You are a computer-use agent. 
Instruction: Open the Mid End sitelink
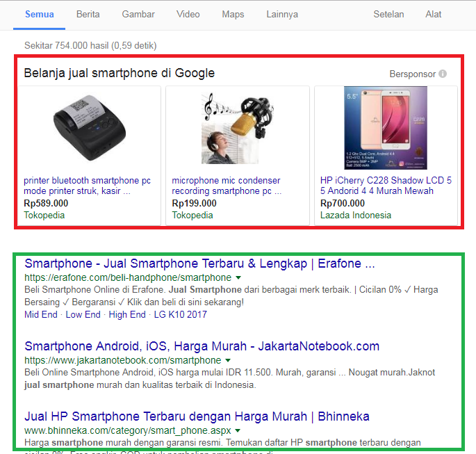[x=41, y=314]
